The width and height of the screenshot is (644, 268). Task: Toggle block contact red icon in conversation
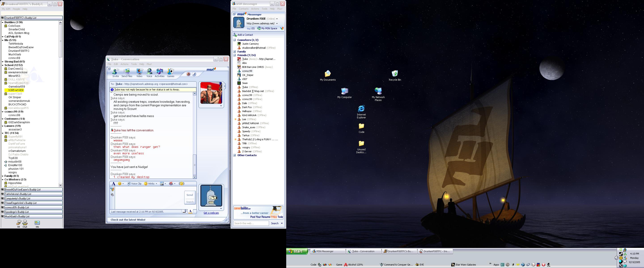(x=189, y=74)
